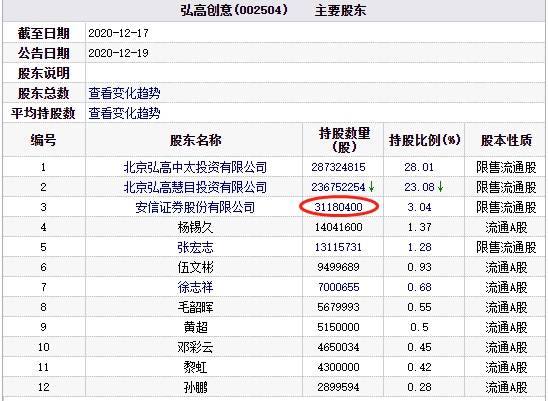Select the share count 236752254
Screen dimensions: 549x401
click(338, 187)
